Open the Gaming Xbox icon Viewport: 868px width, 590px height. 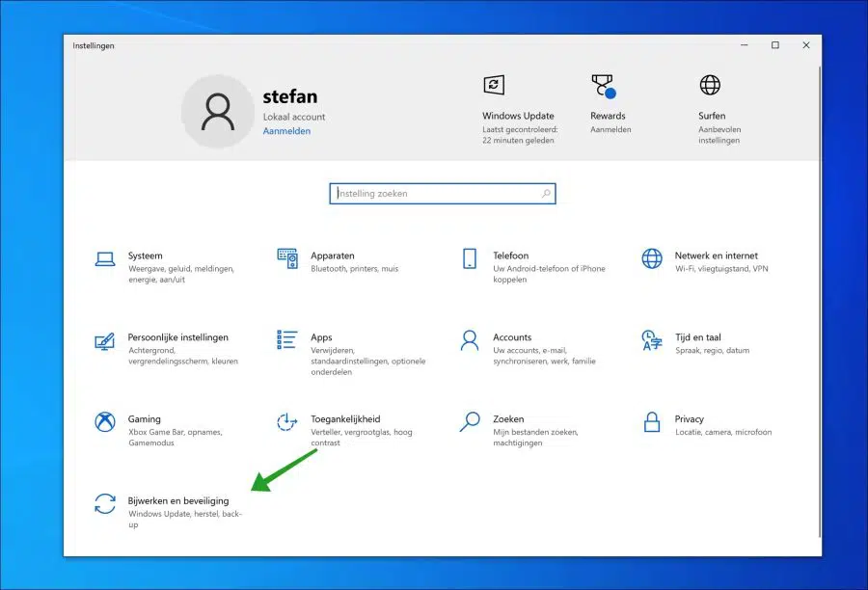click(x=104, y=421)
